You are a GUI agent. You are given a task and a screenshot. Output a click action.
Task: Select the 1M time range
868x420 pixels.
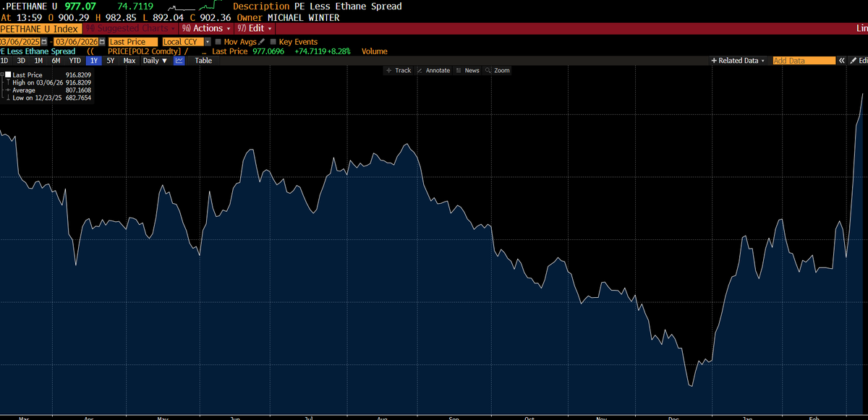click(38, 61)
